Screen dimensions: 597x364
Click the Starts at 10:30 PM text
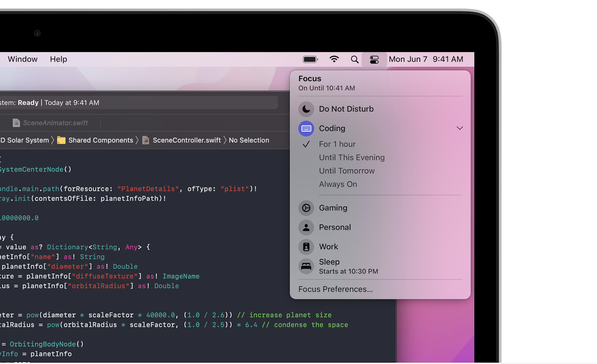(x=348, y=271)
